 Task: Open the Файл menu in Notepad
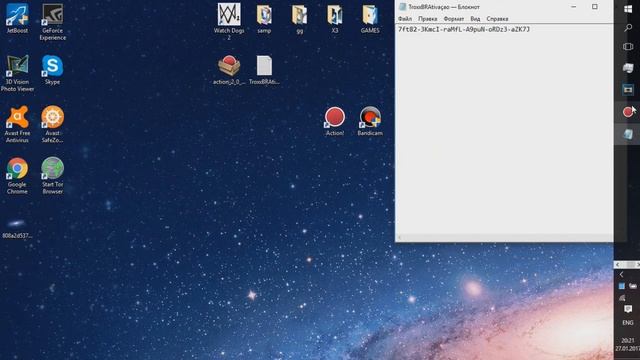coord(405,19)
